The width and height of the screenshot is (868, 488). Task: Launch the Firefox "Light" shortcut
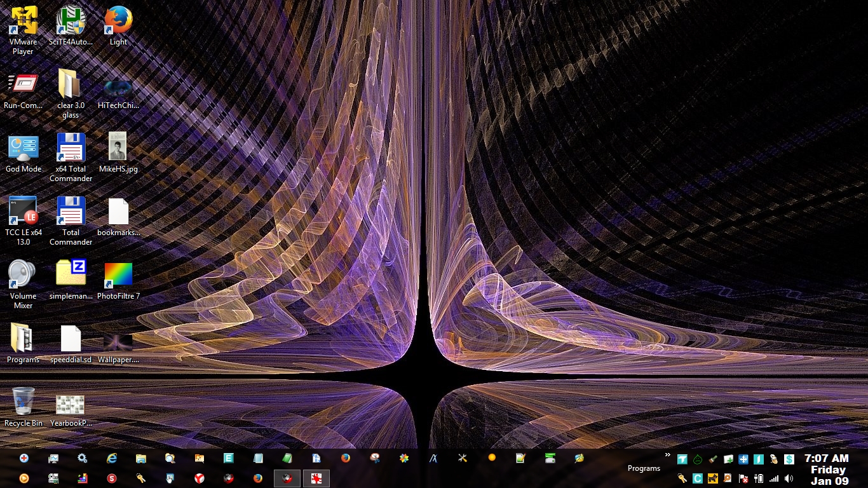click(118, 20)
